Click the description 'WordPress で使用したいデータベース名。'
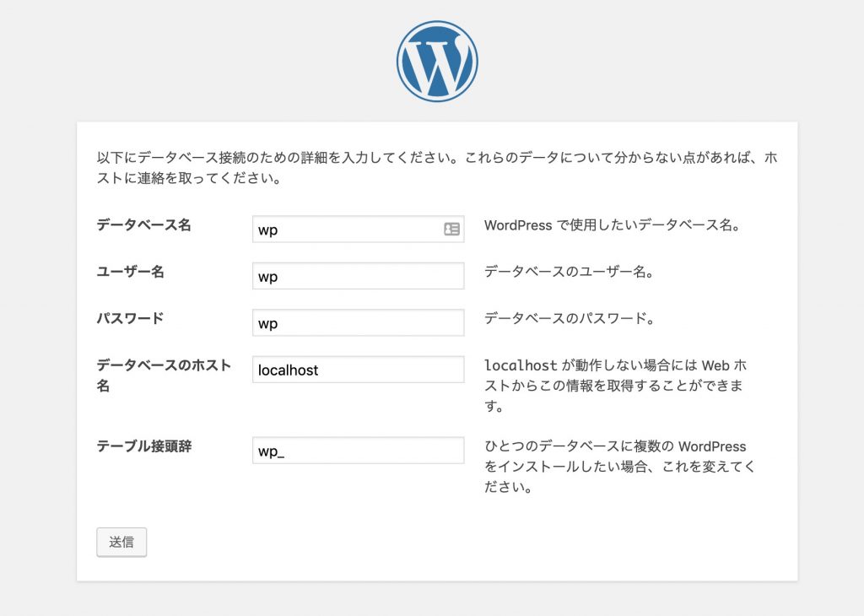 [x=613, y=225]
